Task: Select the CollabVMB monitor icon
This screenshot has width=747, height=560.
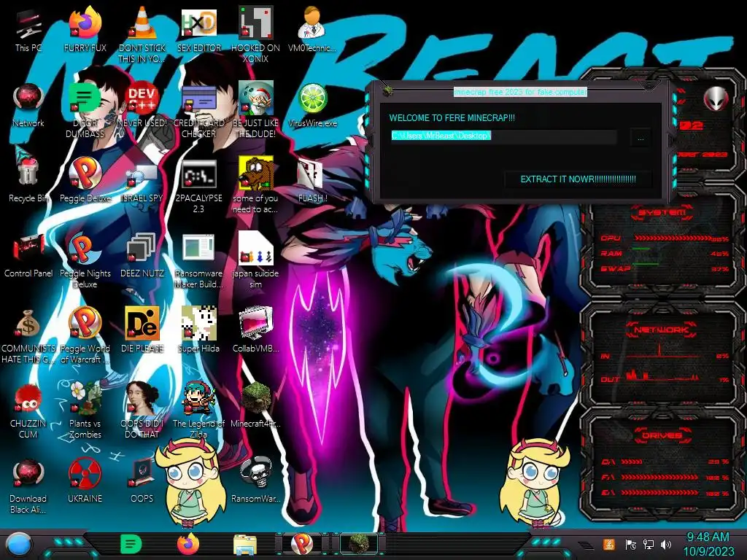Action: 255,330
